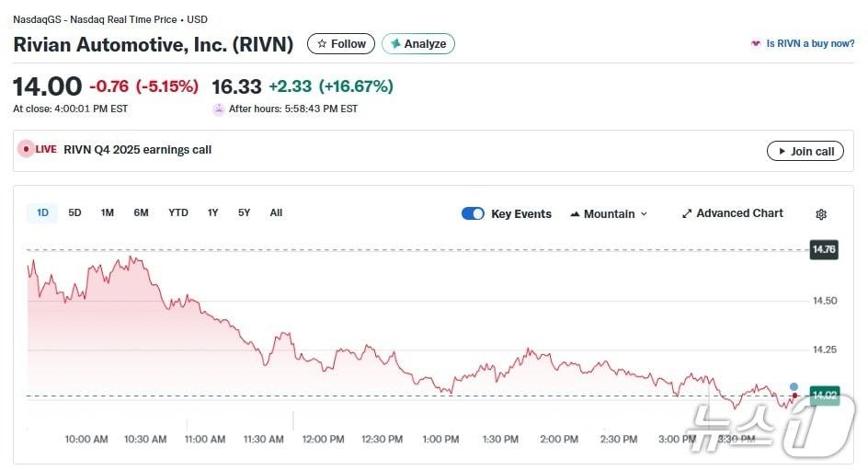
Task: Click the green 14.02 price tag
Action: click(x=824, y=395)
